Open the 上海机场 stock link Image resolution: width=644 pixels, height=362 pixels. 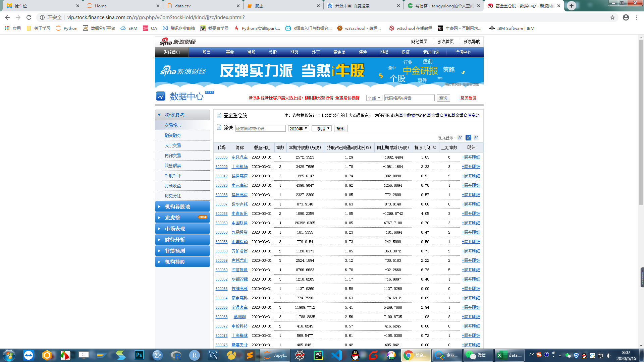point(239,167)
